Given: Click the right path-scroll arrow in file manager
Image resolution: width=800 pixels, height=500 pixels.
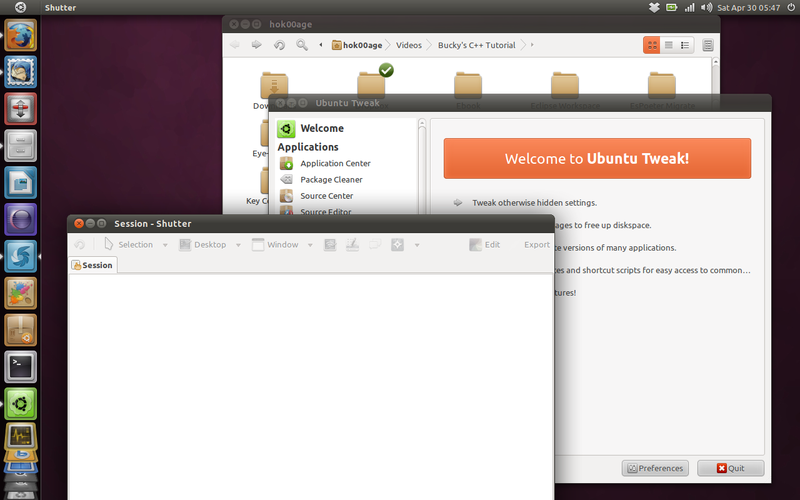Looking at the screenshot, I should pos(532,45).
